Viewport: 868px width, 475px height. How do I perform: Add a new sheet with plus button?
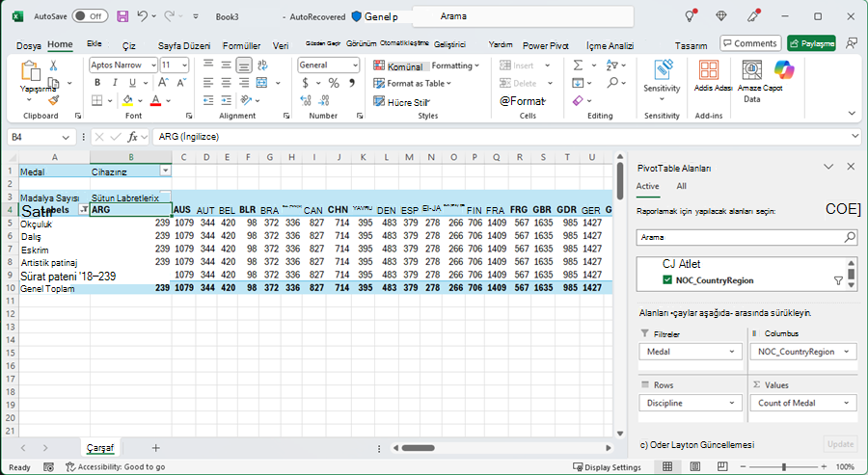click(x=155, y=448)
